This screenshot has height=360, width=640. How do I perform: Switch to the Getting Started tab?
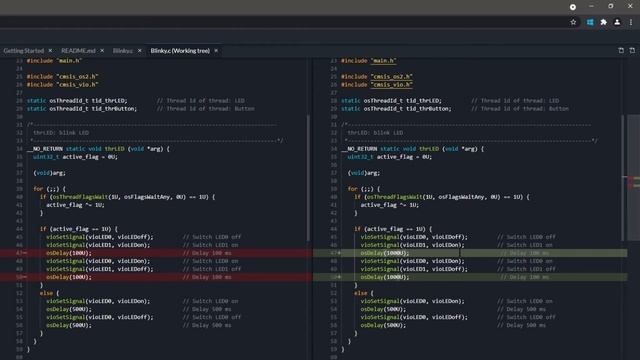(x=24, y=51)
